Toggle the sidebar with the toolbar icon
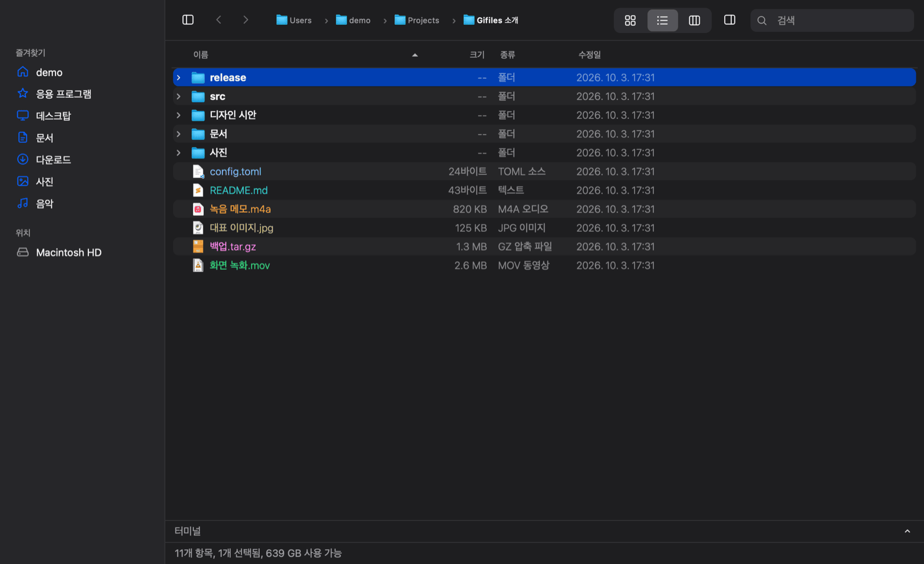This screenshot has width=924, height=564. (x=188, y=20)
